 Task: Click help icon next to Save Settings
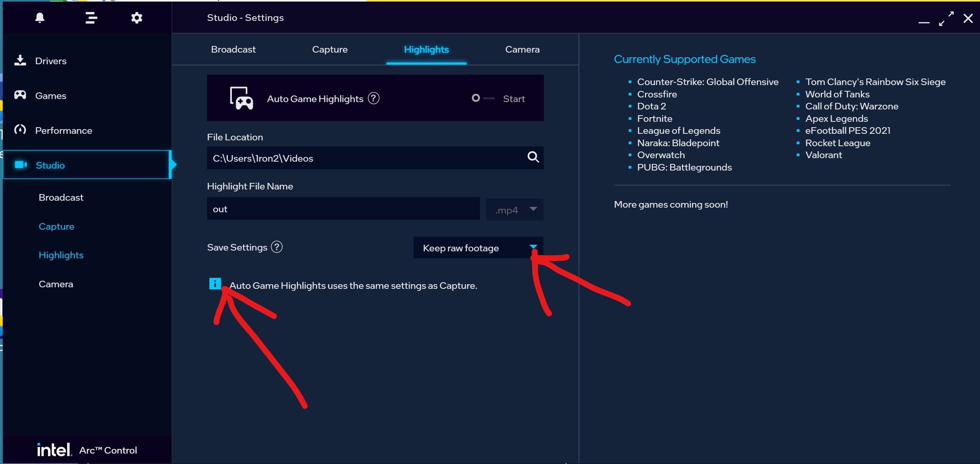pyautogui.click(x=277, y=247)
